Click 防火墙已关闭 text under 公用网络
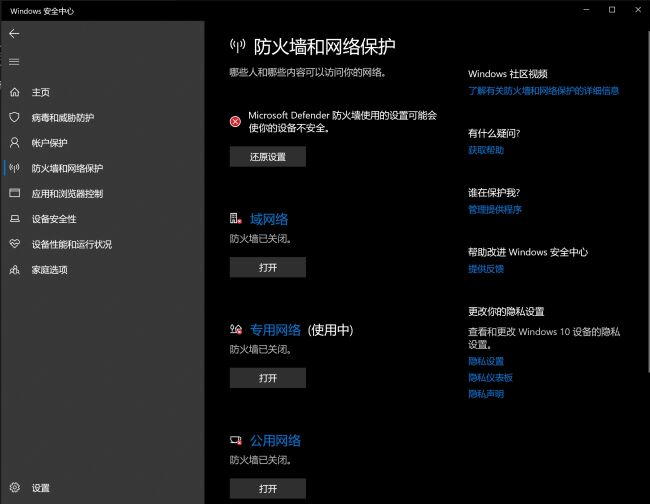The width and height of the screenshot is (650, 504). click(x=260, y=460)
